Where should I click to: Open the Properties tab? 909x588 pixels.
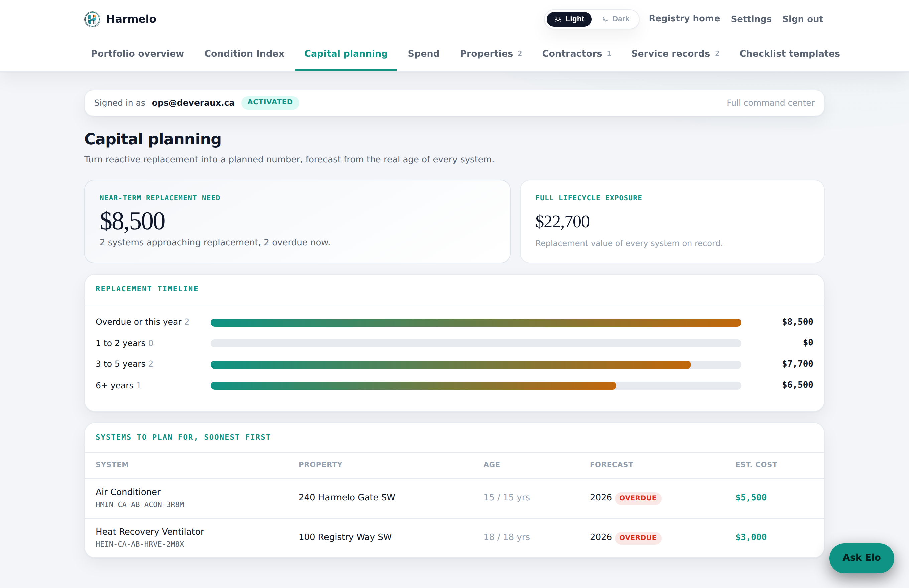(x=491, y=54)
